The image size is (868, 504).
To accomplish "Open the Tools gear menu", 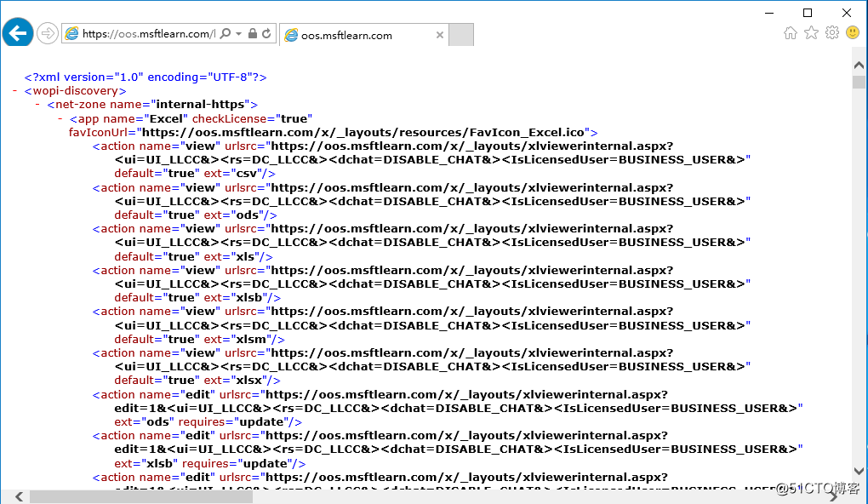I will 832,32.
